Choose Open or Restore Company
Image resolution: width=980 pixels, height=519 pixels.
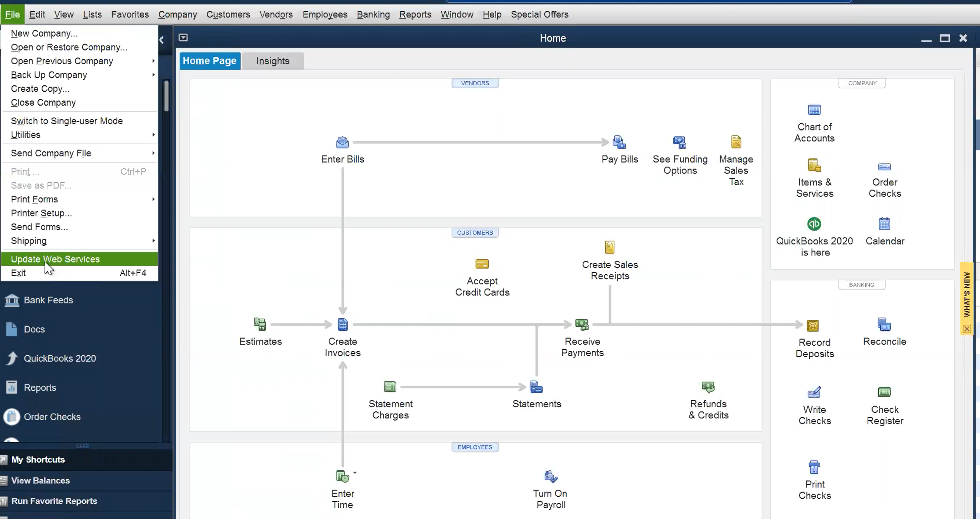(79, 47)
